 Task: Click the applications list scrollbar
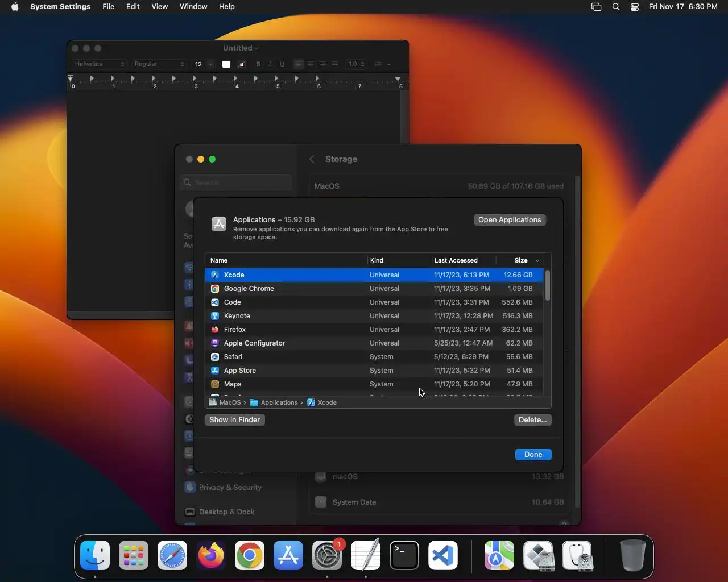pos(548,285)
